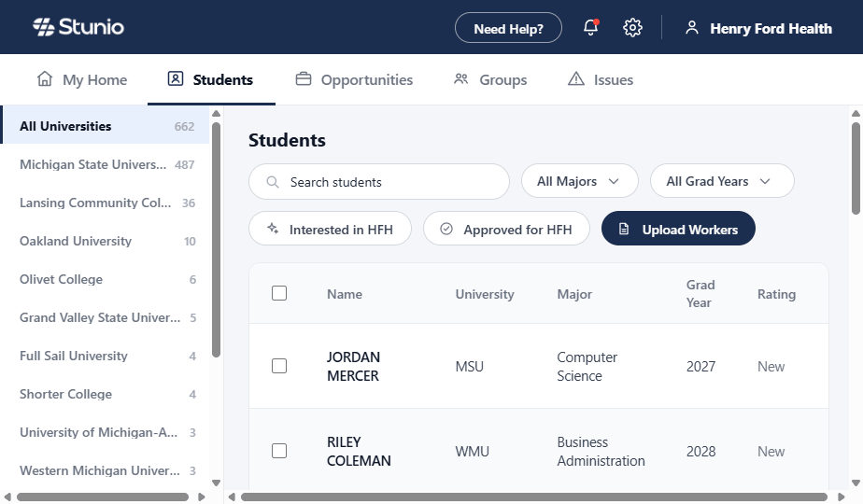Select Shorter College in sidebar
This screenshot has height=504, width=863.
[105, 394]
